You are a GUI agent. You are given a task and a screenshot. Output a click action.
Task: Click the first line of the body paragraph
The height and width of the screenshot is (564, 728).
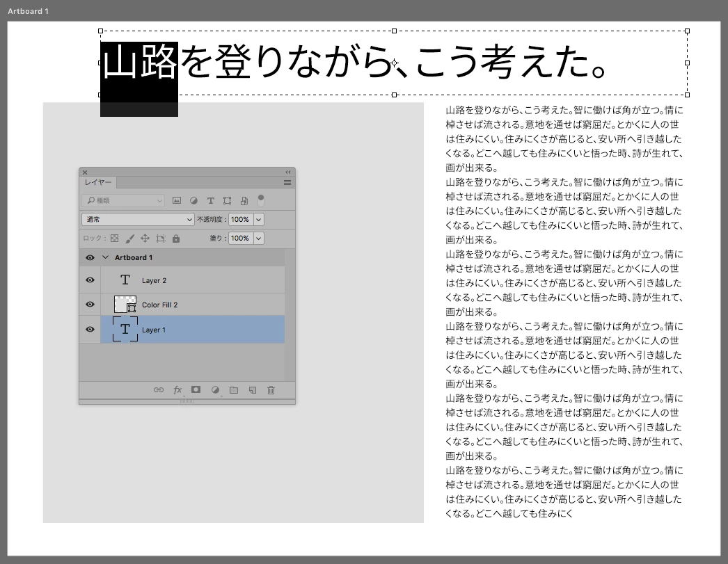(x=564, y=111)
